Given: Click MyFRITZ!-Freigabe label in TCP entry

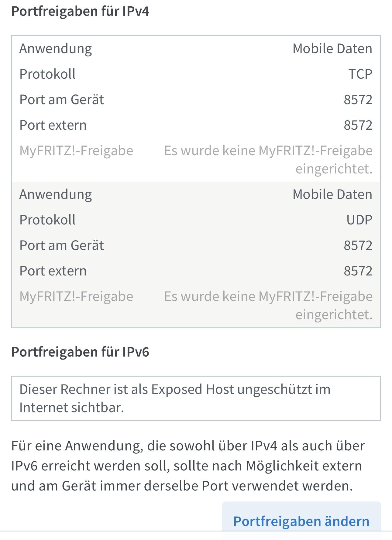Looking at the screenshot, I should click(76, 151).
